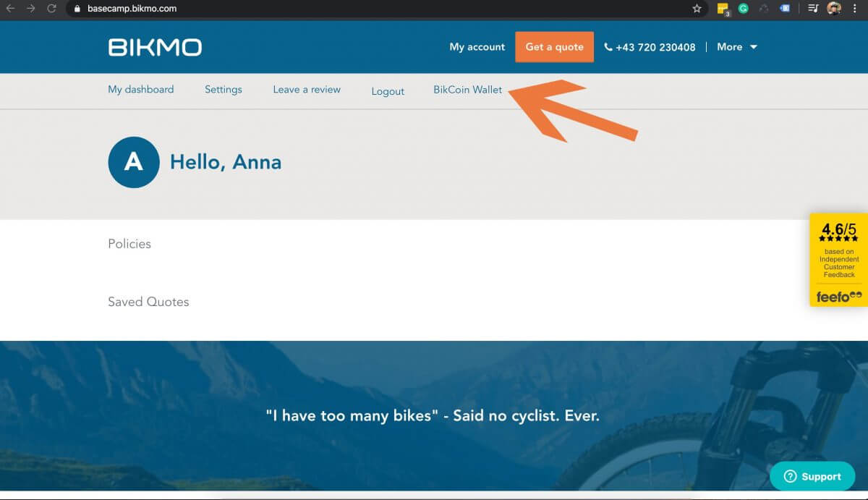Click the BIKMO logo

155,47
